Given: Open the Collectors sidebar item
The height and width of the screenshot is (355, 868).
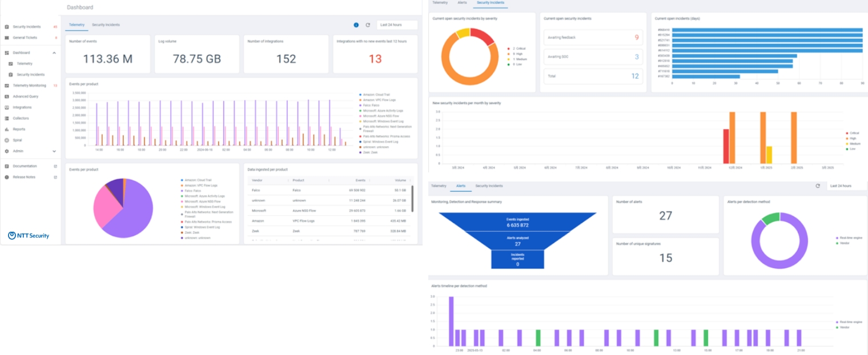Looking at the screenshot, I should (21, 118).
